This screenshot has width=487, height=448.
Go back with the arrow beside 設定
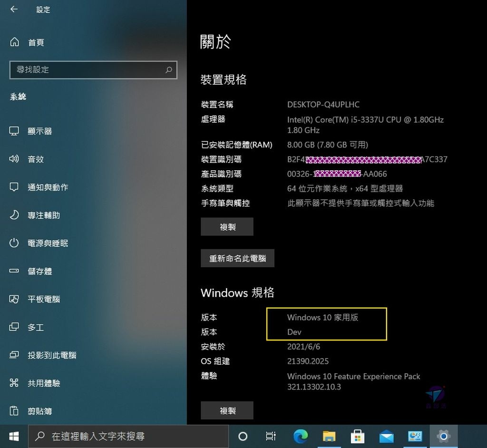point(14,10)
